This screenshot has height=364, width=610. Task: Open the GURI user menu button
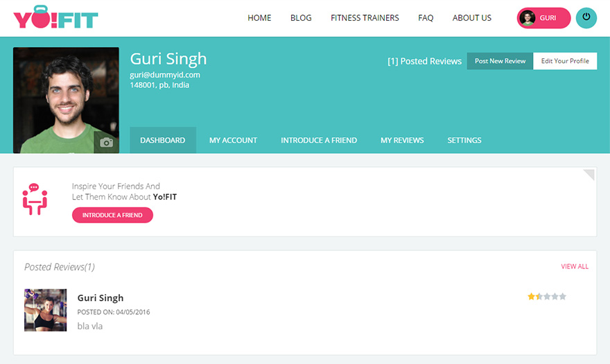click(544, 18)
